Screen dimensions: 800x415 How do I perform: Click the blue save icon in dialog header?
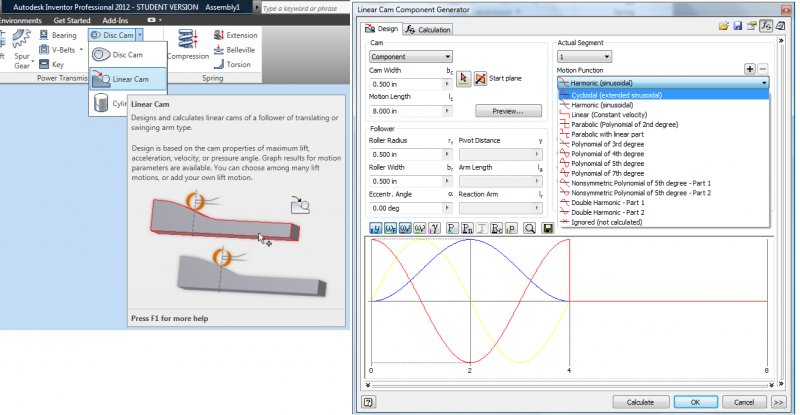[737, 26]
